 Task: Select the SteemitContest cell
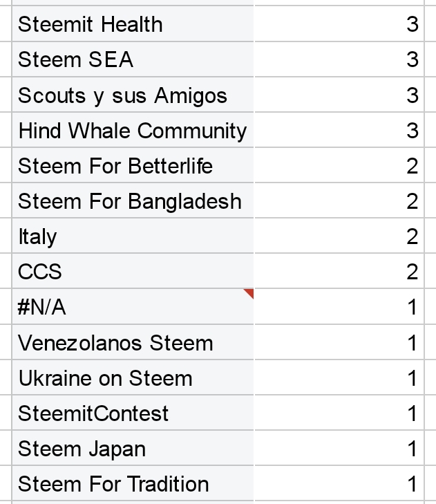pos(133,413)
